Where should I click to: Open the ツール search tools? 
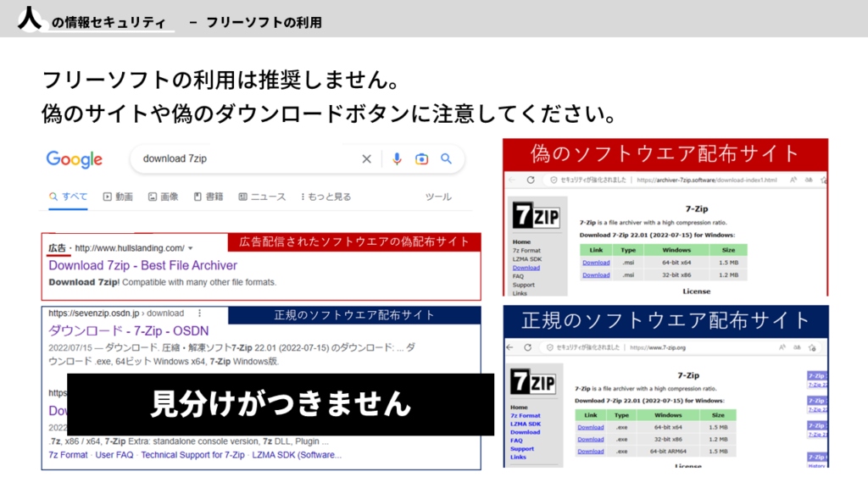(438, 197)
